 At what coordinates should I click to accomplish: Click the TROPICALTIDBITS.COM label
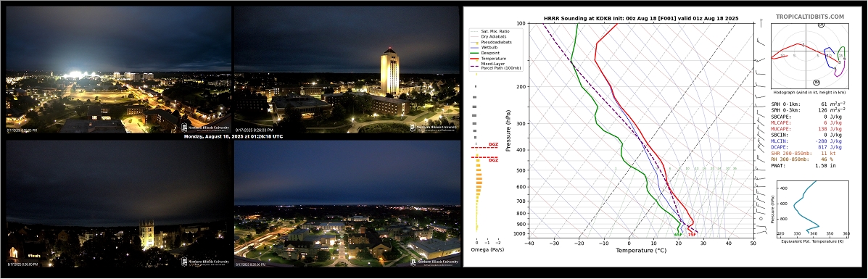click(809, 17)
